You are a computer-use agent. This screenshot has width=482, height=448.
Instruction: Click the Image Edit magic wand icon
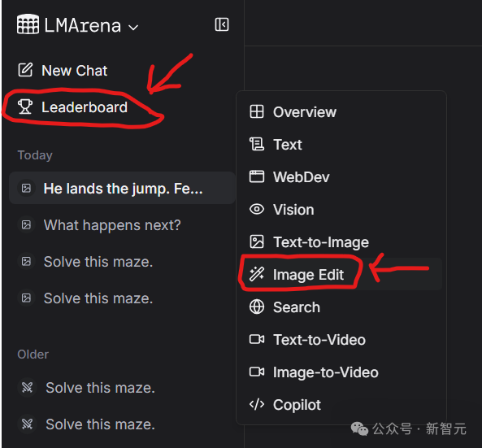[257, 274]
